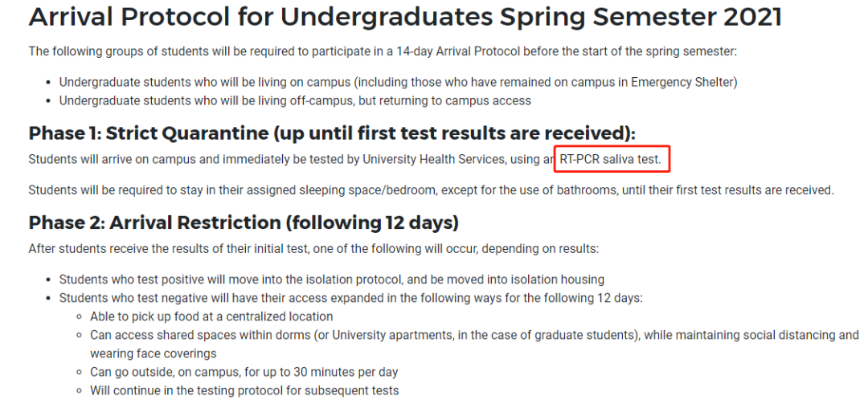Click the 'After students receive the results' sentence
Screen dimensions: 868x404
coord(314,248)
